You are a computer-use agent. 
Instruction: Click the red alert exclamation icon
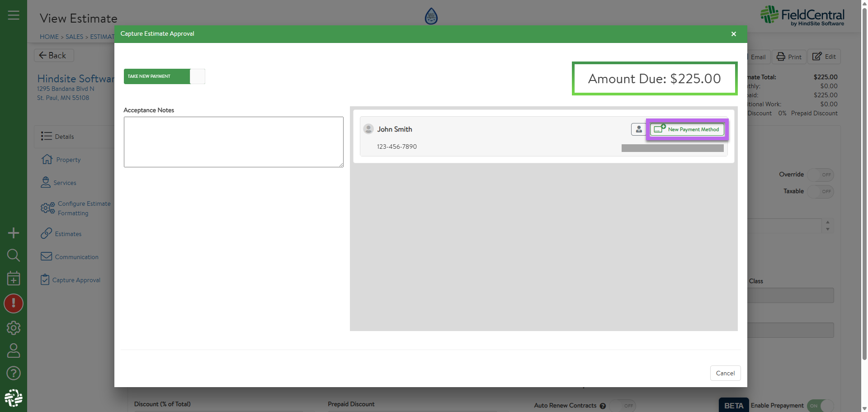(14, 303)
